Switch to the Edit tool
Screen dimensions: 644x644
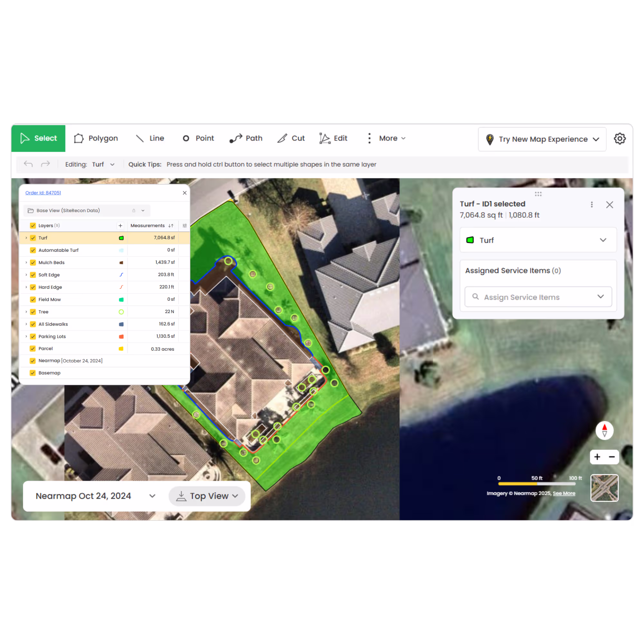pyautogui.click(x=333, y=138)
